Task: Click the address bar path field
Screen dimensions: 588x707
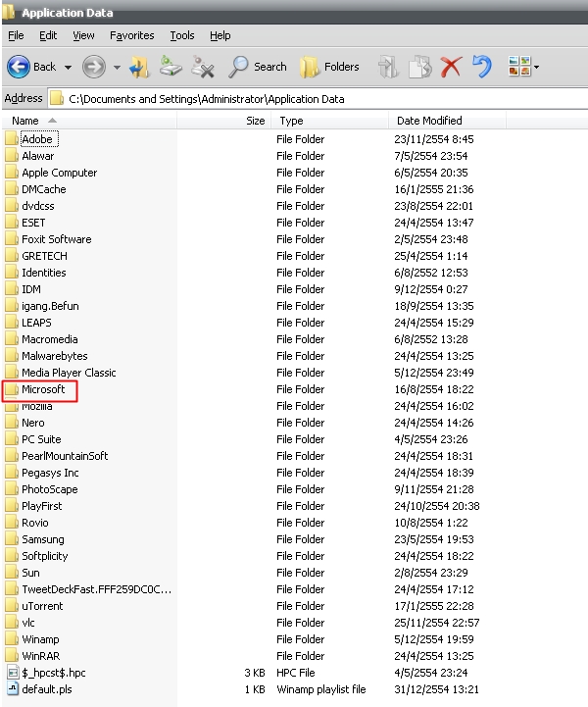Action: pos(318,99)
